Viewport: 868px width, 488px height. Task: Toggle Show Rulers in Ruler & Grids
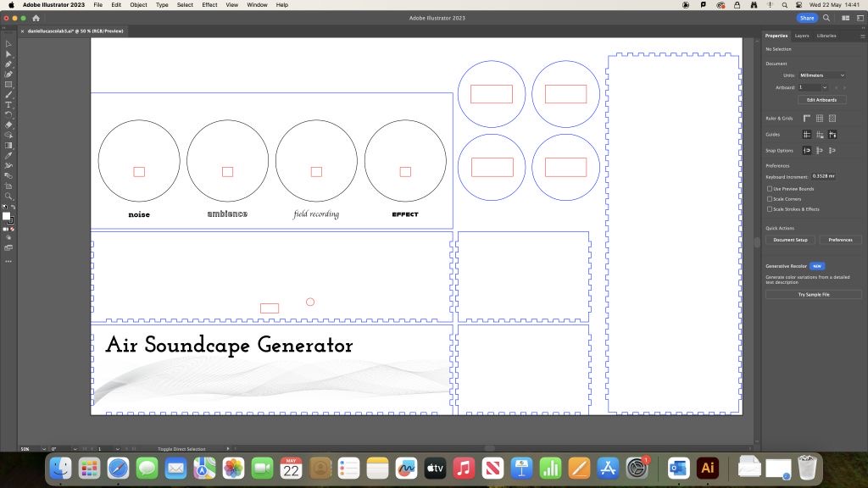(807, 119)
